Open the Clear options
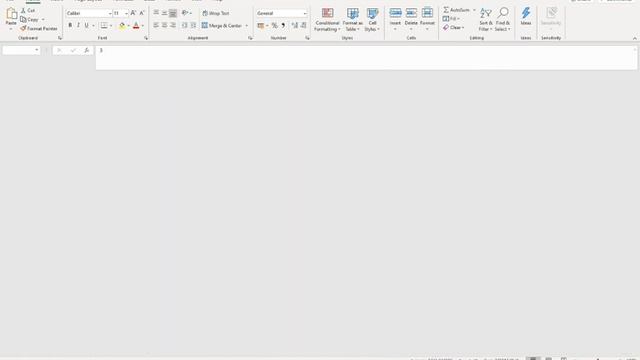The image size is (640, 360). pyautogui.click(x=453, y=27)
